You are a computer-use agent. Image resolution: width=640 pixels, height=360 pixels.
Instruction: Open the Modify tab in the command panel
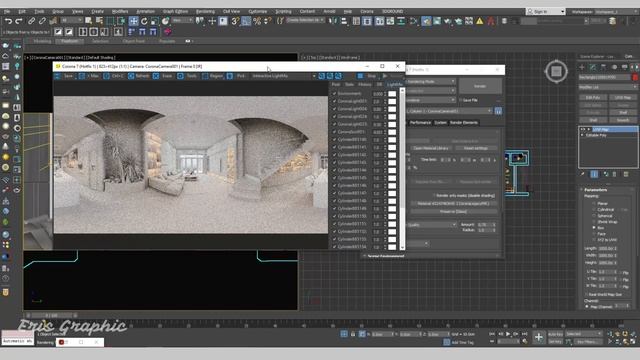[x=593, y=67]
